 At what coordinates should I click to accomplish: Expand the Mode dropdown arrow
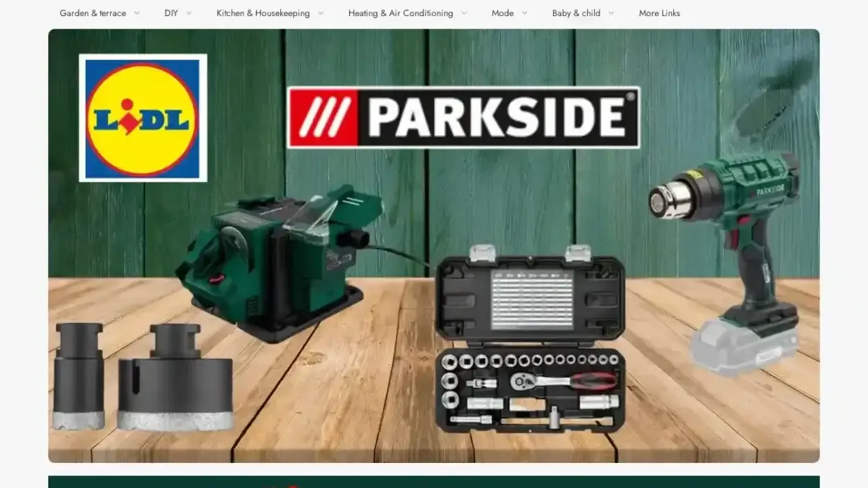pyautogui.click(x=524, y=13)
